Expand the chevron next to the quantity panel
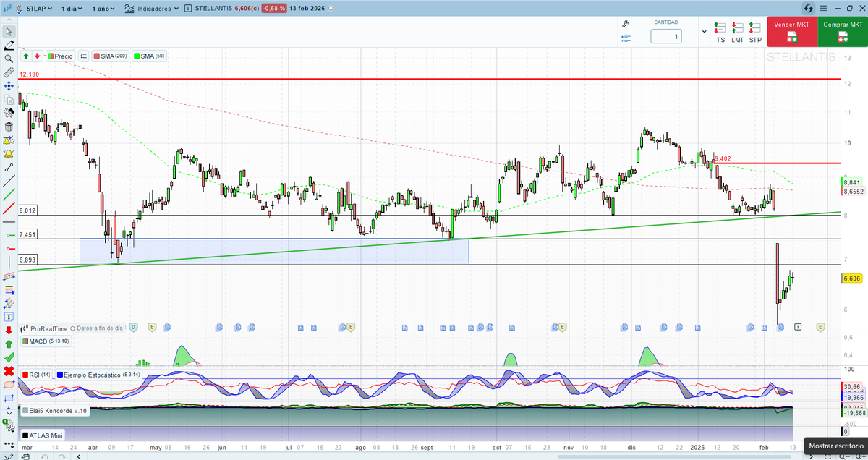This screenshot has width=868, height=460. [x=705, y=33]
